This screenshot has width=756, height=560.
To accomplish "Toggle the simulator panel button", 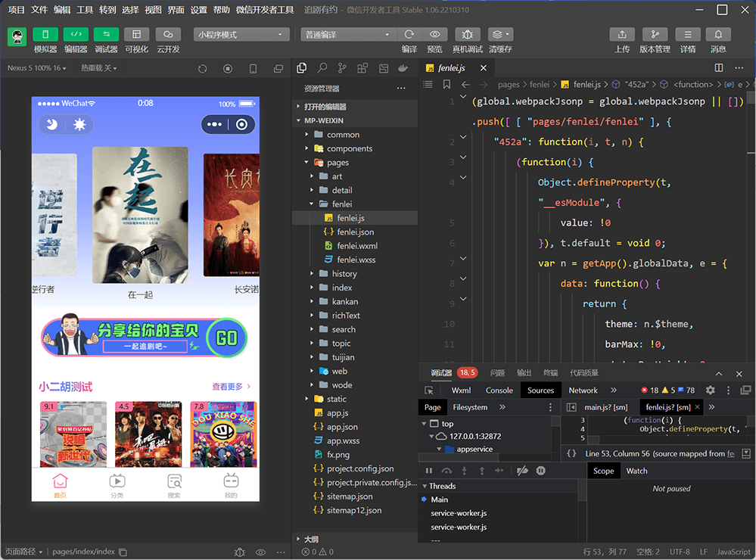I will coord(45,35).
